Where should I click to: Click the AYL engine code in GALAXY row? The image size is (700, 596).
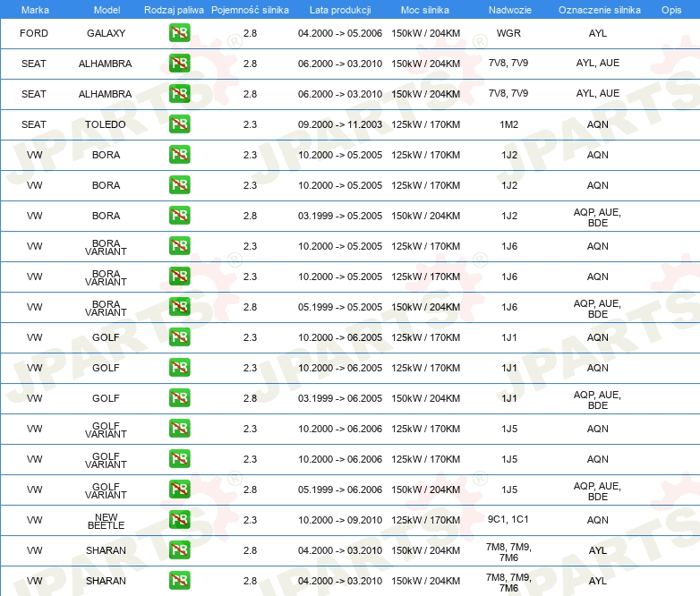pos(598,33)
